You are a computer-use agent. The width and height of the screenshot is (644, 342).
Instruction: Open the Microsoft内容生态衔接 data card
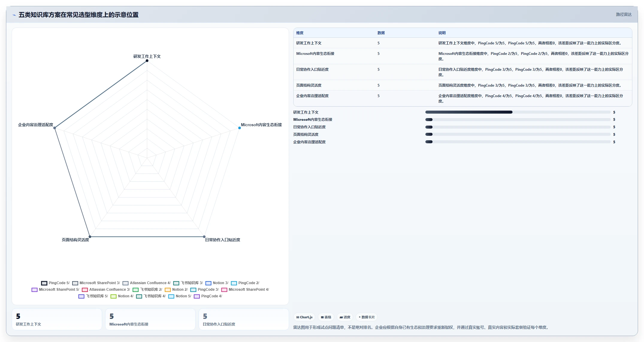[150, 319]
